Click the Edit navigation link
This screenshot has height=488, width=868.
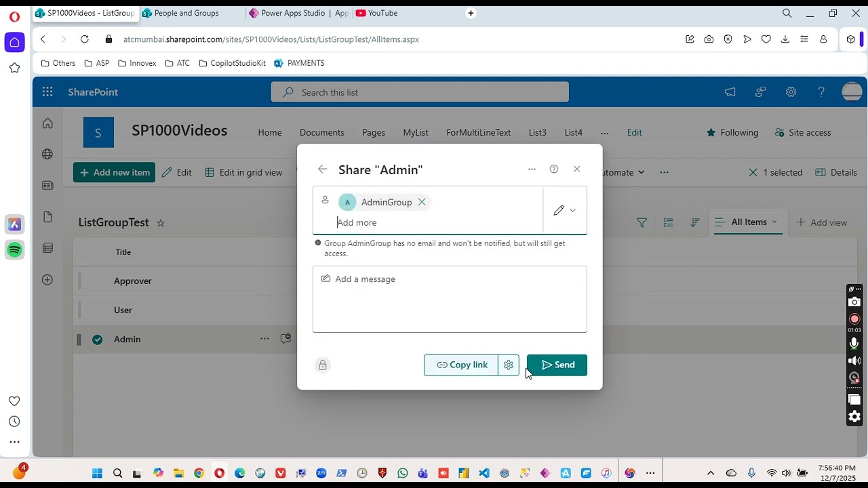pos(635,133)
